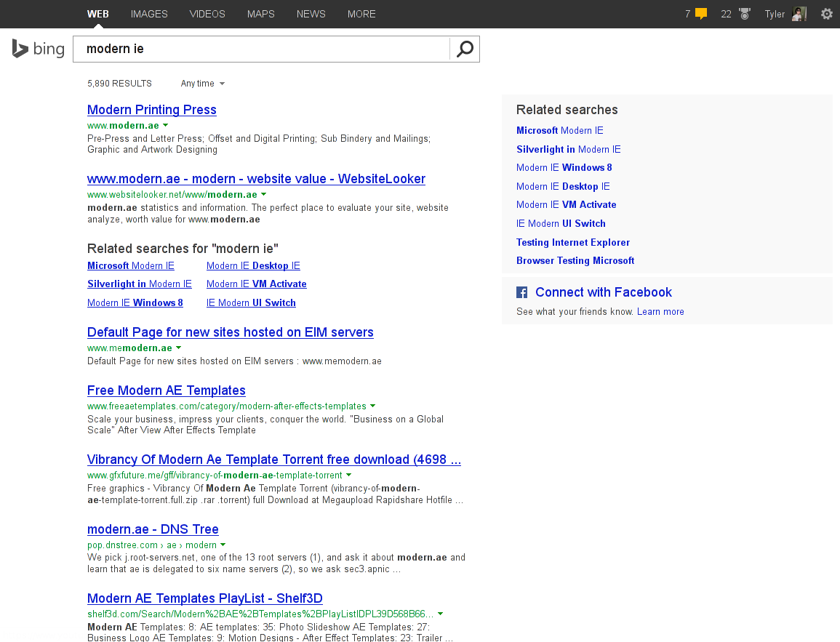Open the Modern Printing Press result

coord(151,110)
